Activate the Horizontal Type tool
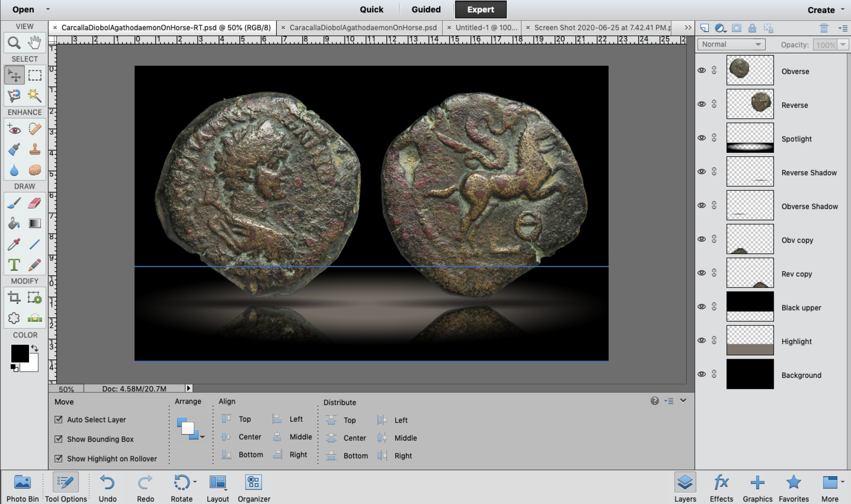 (14, 265)
